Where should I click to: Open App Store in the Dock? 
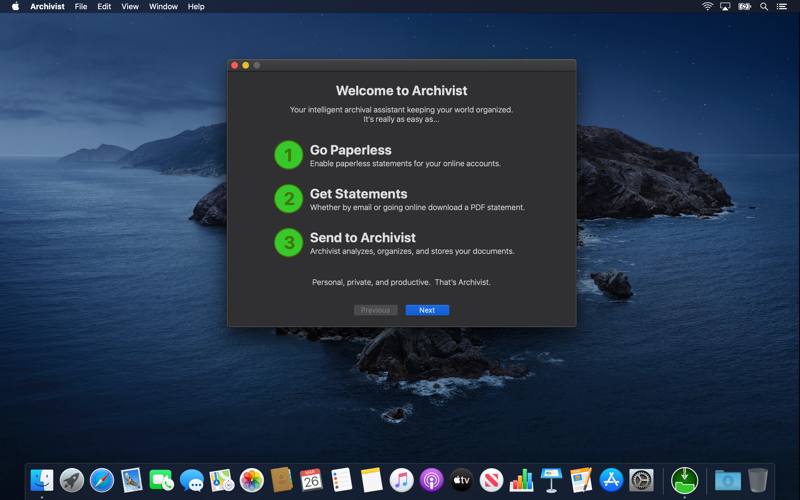(611, 480)
